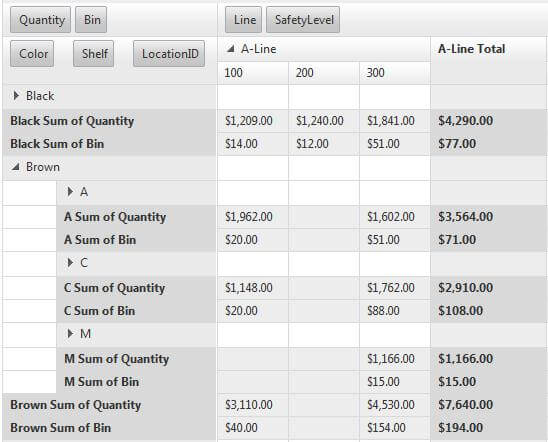Expand the Black color group
This screenshot has height=442, width=548.
coord(16,96)
